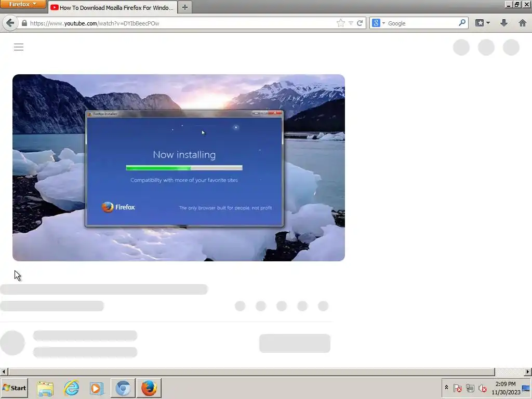Switch to Firefox taskbar icon
Viewport: 532px width, 399px height.
pos(149,388)
